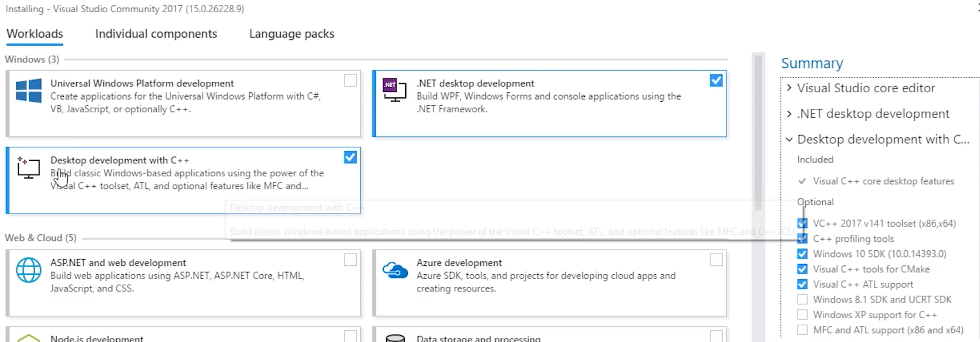
Task: Disable Windows 10 SDK optional component
Action: [x=802, y=254]
